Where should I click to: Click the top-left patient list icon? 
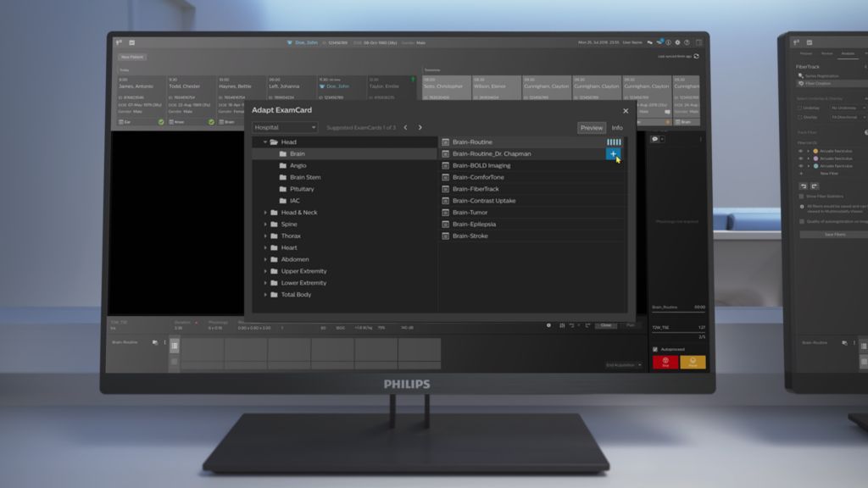pyautogui.click(x=119, y=42)
